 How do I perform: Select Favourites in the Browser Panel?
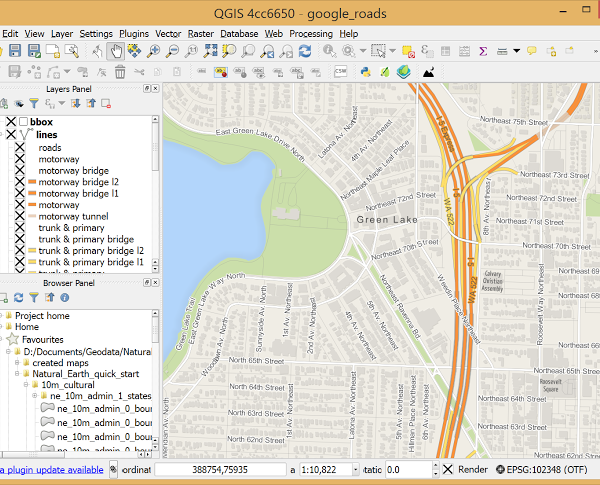pos(42,339)
